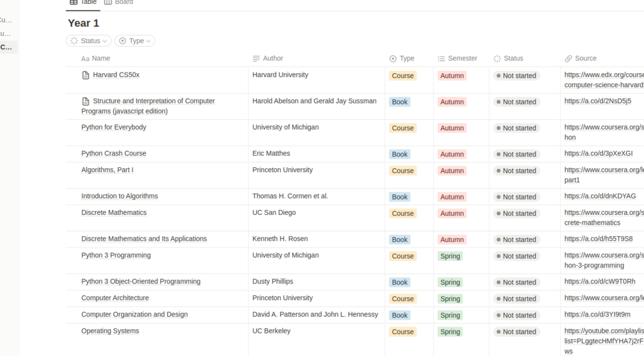The width and height of the screenshot is (644, 356).
Task: Expand the Type filter dropdown
Action: pyautogui.click(x=135, y=41)
